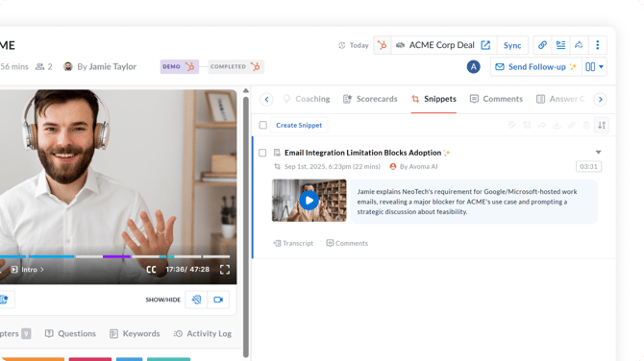
Task: Click the playlist icon in top toolbar
Action: 560,45
